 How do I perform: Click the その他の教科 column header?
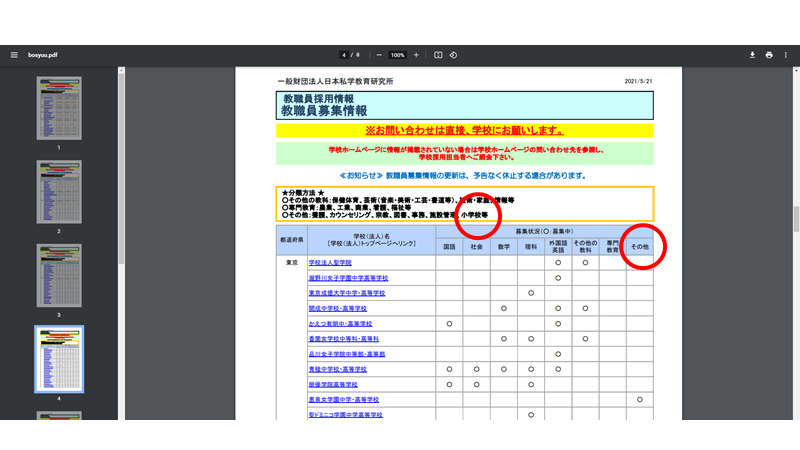tap(585, 247)
